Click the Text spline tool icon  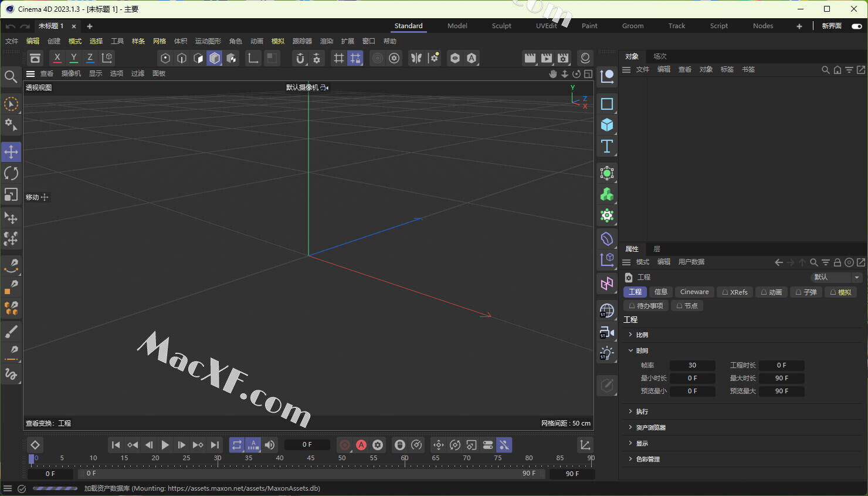pyautogui.click(x=607, y=146)
